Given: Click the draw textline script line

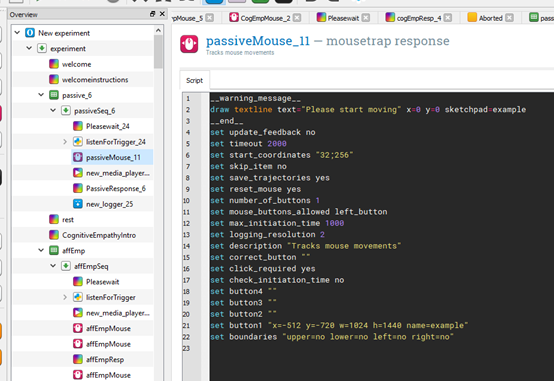Looking at the screenshot, I should pos(368,110).
